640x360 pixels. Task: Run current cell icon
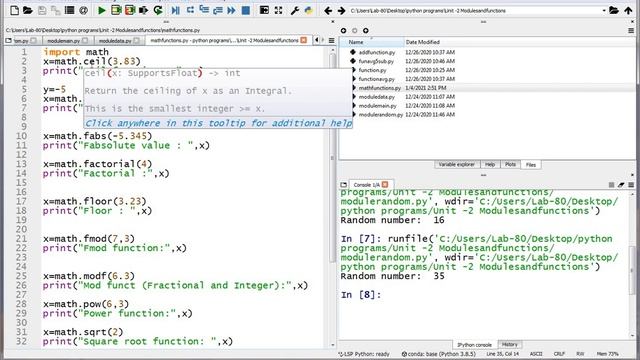[x=116, y=10]
